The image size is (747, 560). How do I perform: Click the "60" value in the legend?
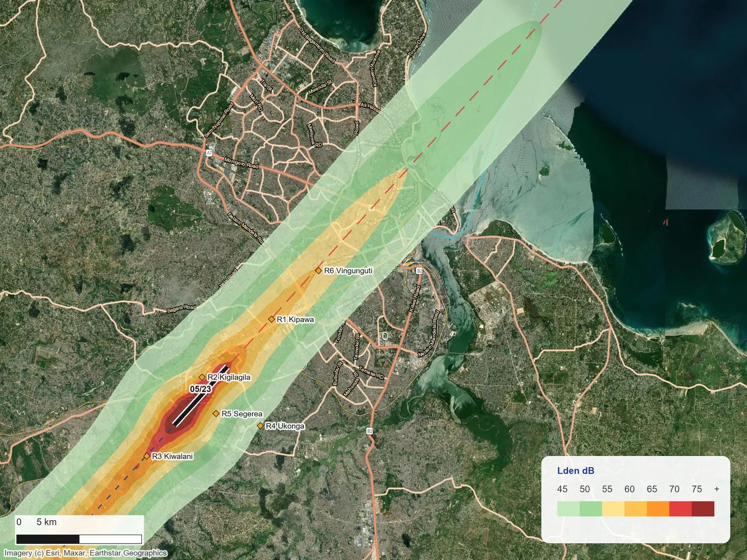[x=629, y=489]
